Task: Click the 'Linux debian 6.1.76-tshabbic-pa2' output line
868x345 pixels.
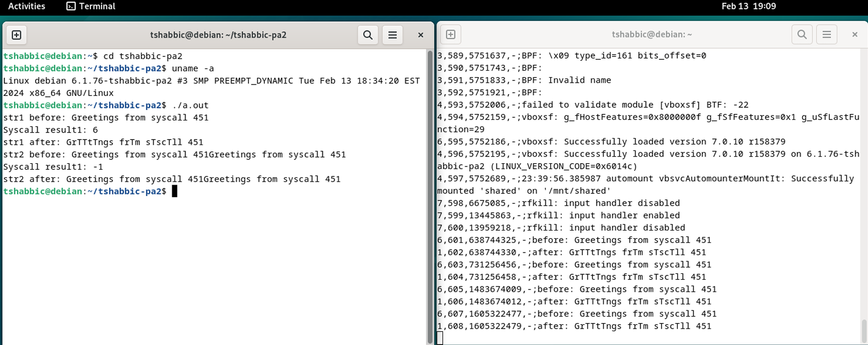Action: (212, 81)
